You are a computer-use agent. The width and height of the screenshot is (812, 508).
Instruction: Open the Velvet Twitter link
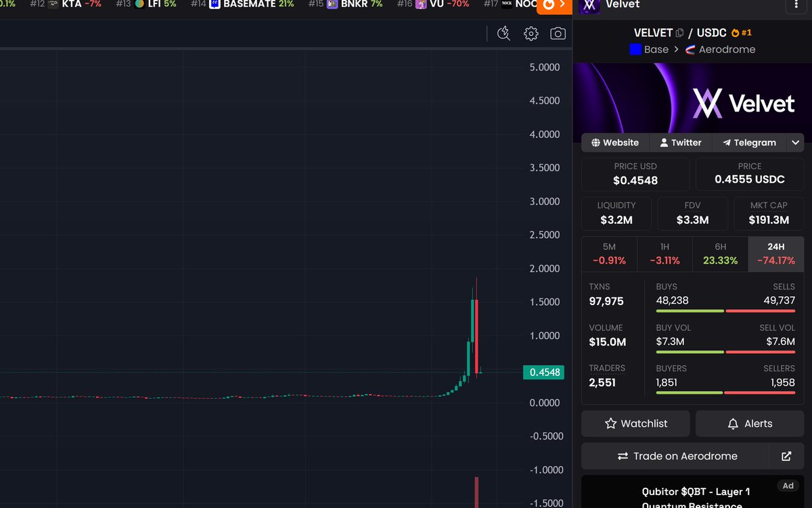[x=681, y=143]
